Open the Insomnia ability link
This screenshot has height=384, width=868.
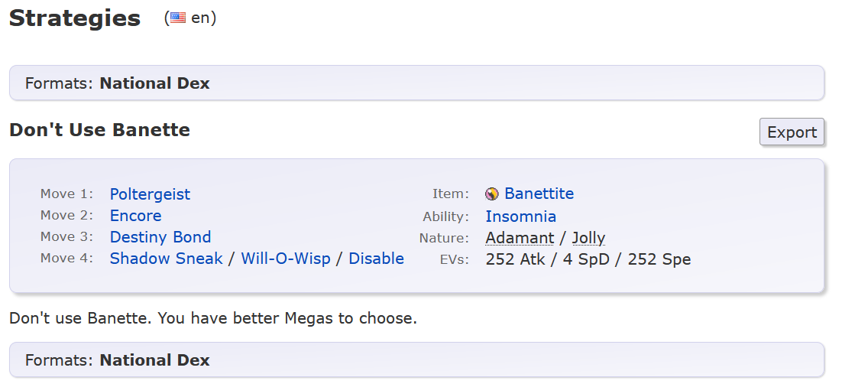[521, 216]
